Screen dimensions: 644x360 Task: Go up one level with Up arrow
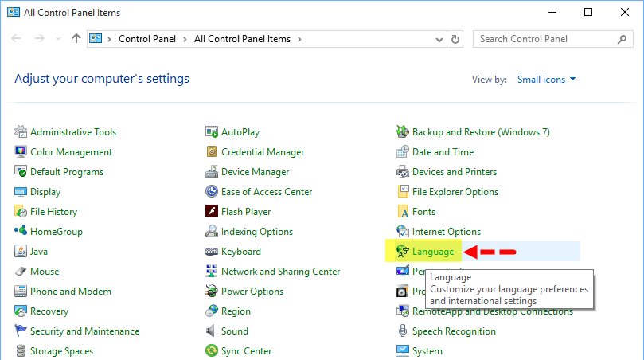click(76, 39)
